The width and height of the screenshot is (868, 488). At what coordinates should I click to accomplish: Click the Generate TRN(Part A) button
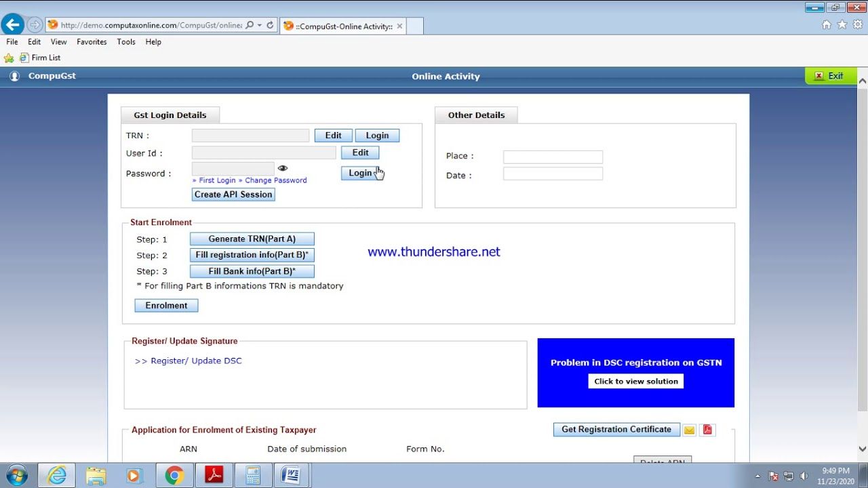(252, 239)
